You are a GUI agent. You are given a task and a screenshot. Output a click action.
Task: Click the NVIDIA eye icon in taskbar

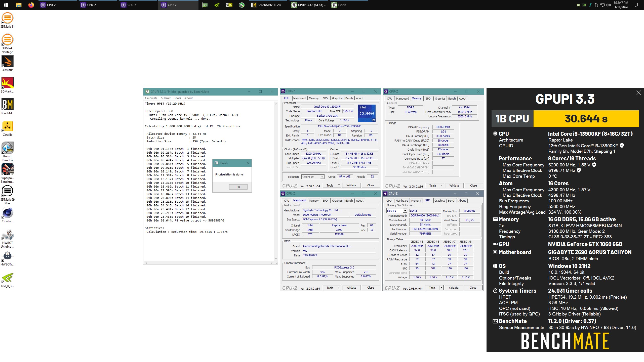point(229,5)
